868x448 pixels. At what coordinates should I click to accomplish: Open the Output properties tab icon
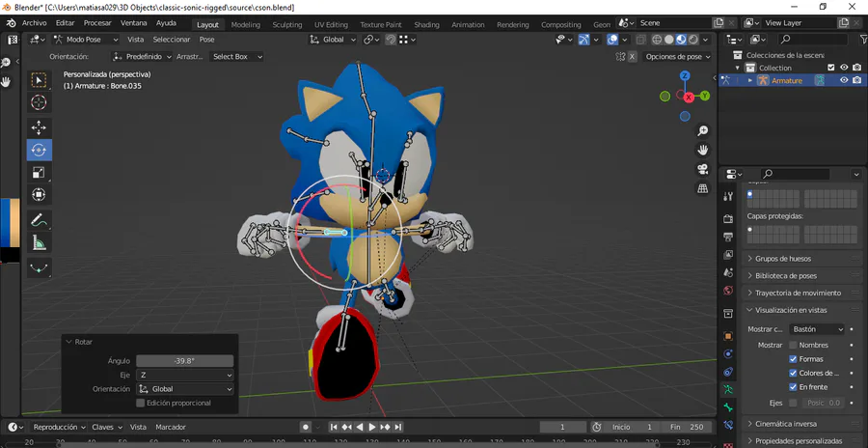click(x=728, y=237)
